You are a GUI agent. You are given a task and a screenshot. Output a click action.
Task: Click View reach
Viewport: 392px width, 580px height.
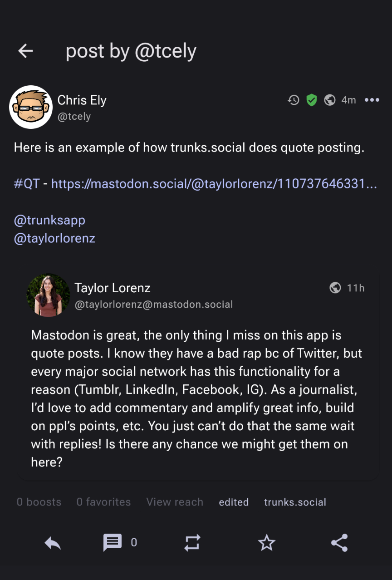pyautogui.click(x=175, y=502)
